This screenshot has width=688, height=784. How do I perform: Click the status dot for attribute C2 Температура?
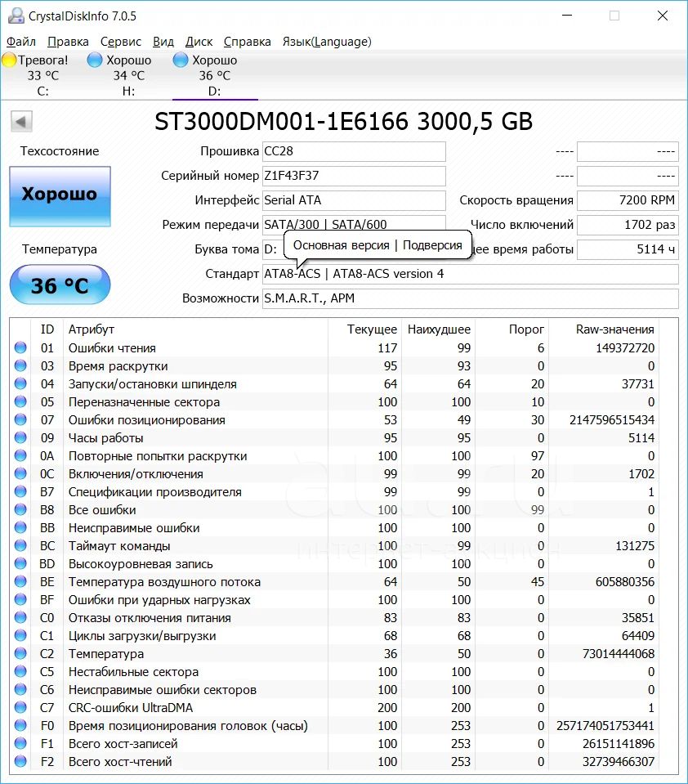[x=20, y=653]
